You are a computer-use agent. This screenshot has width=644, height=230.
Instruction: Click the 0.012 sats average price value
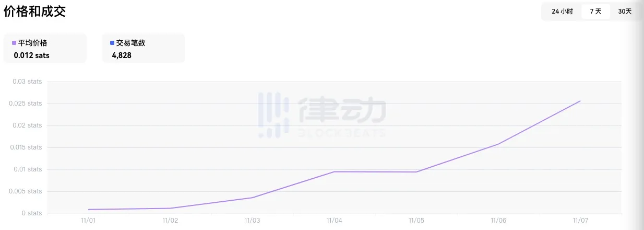point(32,55)
